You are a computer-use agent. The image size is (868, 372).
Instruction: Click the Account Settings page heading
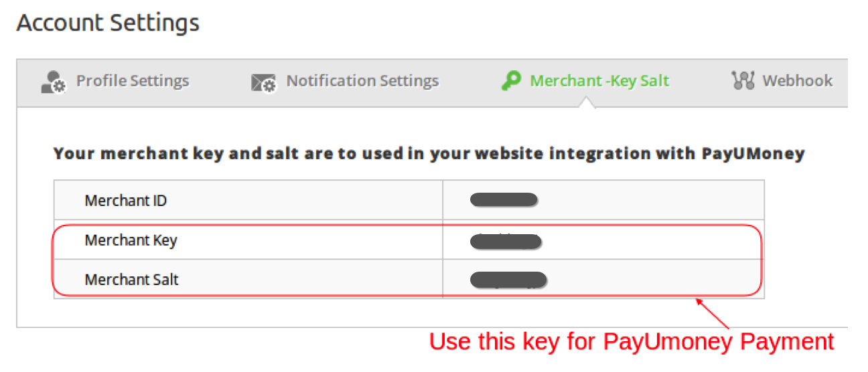click(108, 23)
